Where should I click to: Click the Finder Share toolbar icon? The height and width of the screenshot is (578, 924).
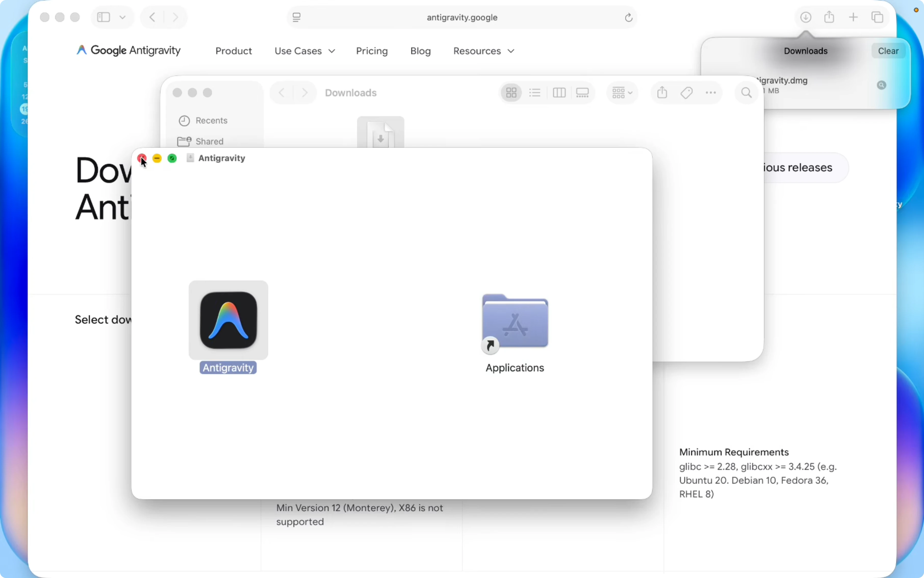click(662, 93)
